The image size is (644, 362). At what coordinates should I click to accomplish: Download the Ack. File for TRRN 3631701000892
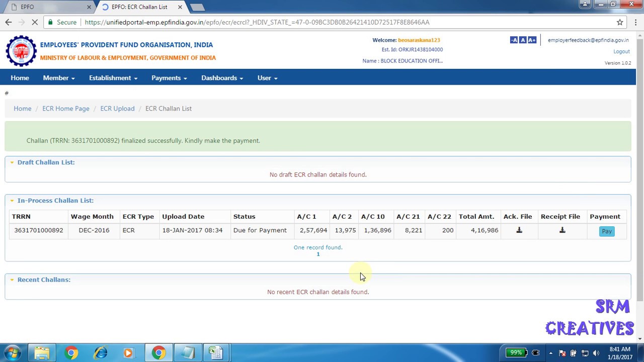[x=519, y=230]
